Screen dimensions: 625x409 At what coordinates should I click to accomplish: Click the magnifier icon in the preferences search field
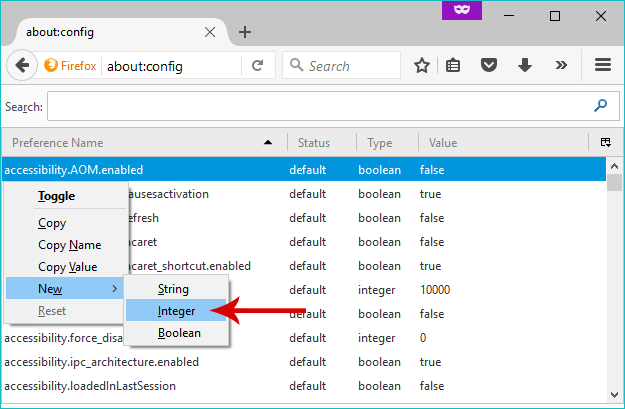[x=600, y=105]
